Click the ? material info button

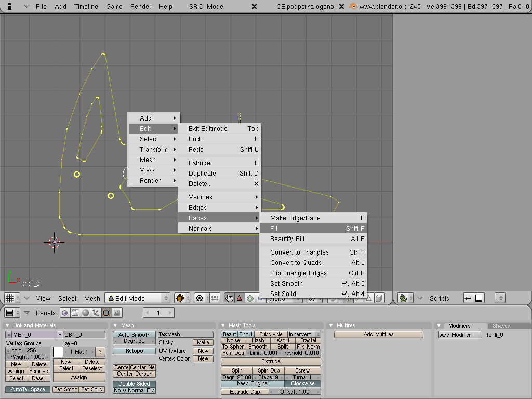tap(100, 352)
